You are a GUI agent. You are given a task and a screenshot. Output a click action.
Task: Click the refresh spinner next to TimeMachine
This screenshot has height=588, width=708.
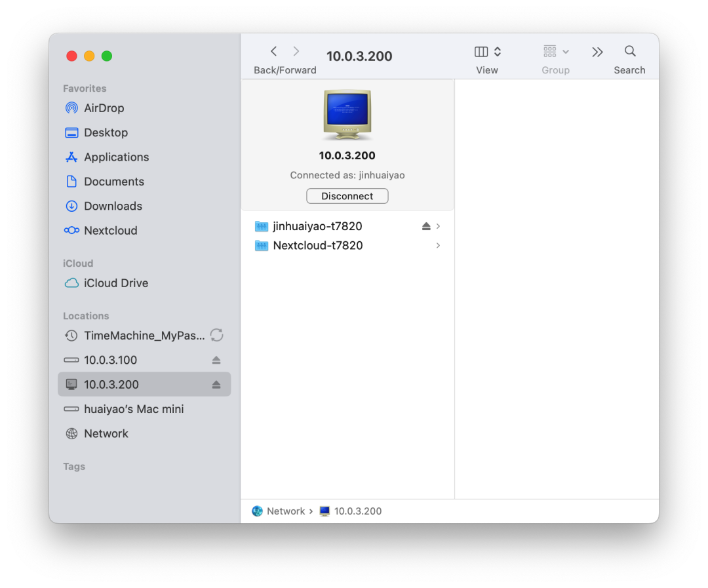217,335
